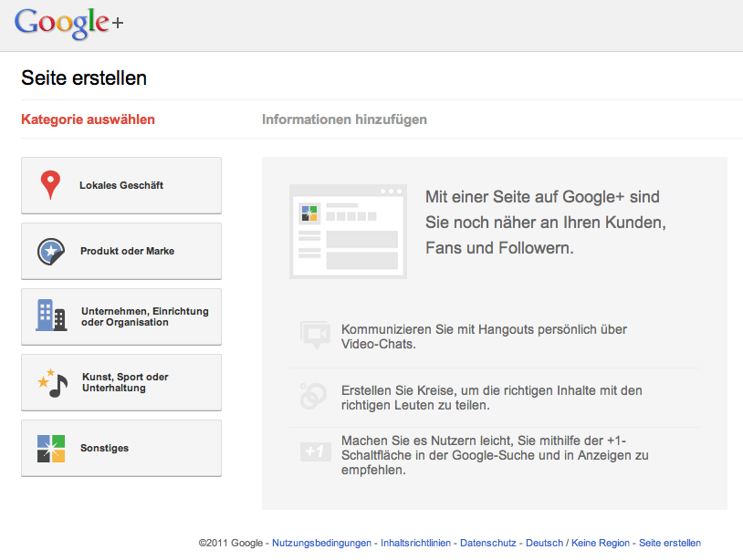
Task: Choose the Sonstiges category
Action: click(x=121, y=449)
